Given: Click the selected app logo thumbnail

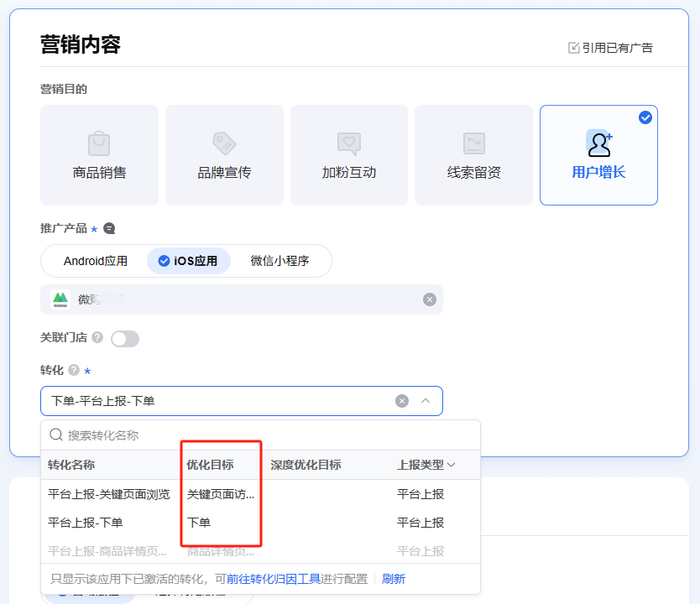Looking at the screenshot, I should click(x=60, y=299).
